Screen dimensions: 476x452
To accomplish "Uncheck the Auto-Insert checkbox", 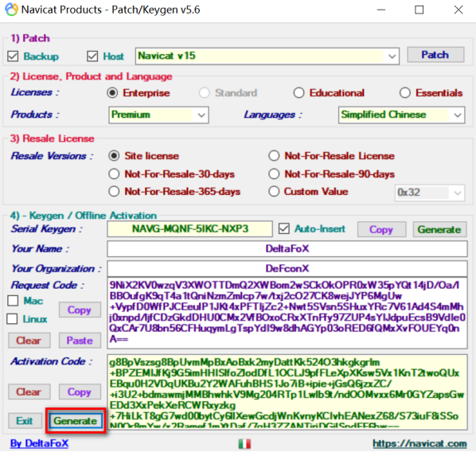I will (284, 229).
